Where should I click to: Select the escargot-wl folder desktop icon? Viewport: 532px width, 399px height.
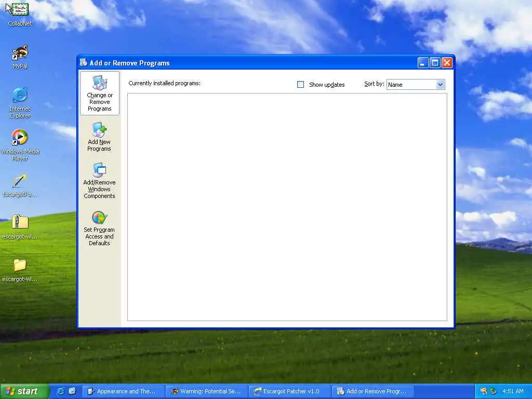[20, 270]
